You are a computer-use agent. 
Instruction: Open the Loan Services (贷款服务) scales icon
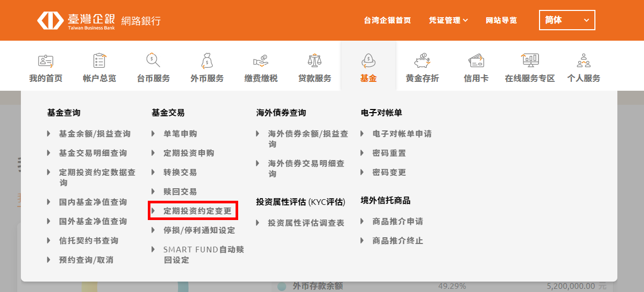pos(314,61)
